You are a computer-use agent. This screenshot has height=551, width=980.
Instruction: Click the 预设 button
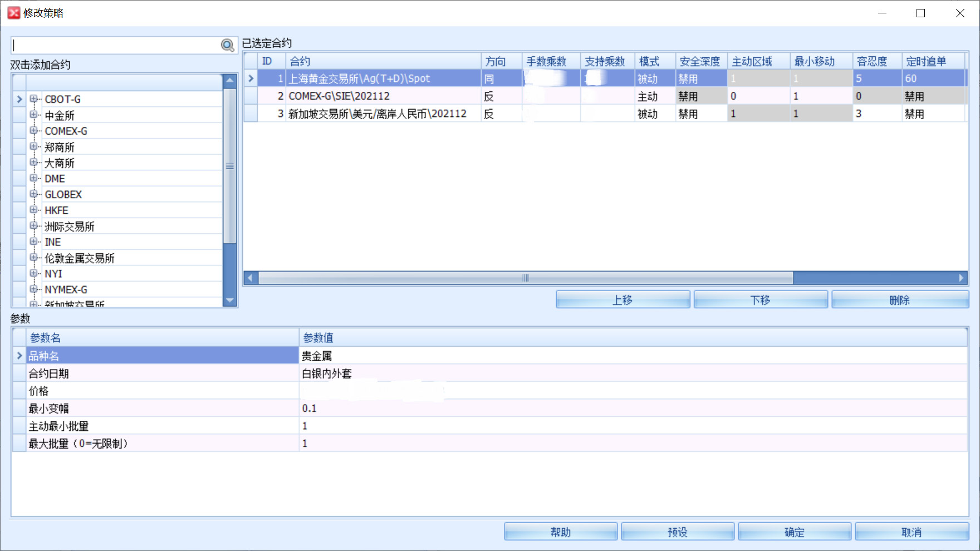click(x=677, y=531)
